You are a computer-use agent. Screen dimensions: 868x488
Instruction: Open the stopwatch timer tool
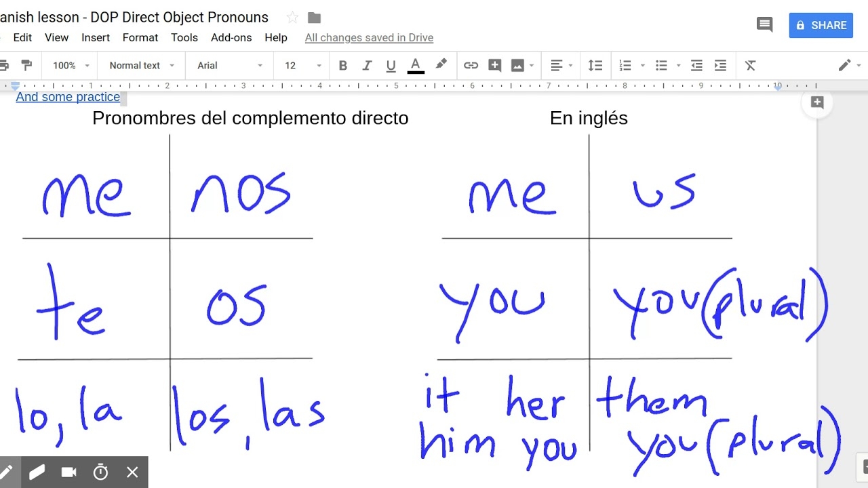coord(100,472)
